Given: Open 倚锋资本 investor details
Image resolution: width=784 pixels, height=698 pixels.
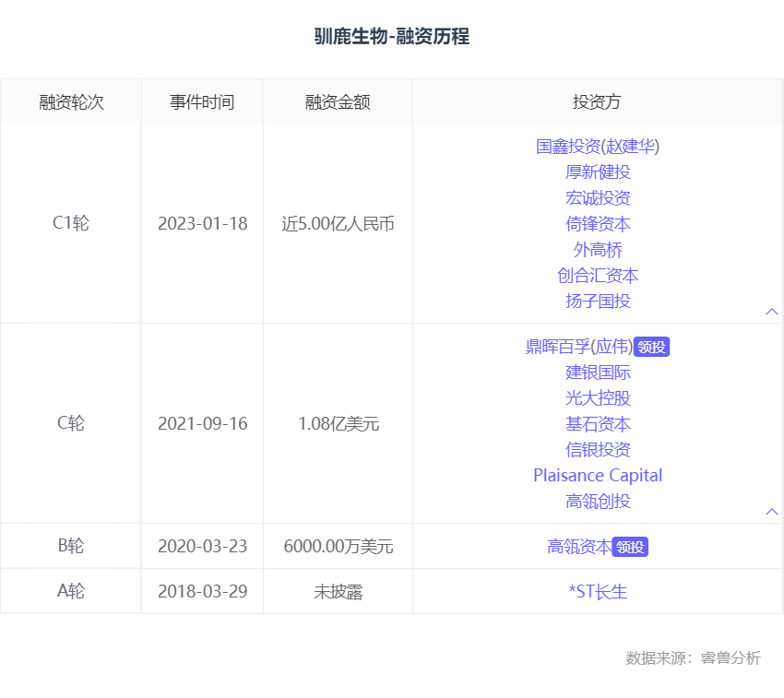Looking at the screenshot, I should [598, 224].
